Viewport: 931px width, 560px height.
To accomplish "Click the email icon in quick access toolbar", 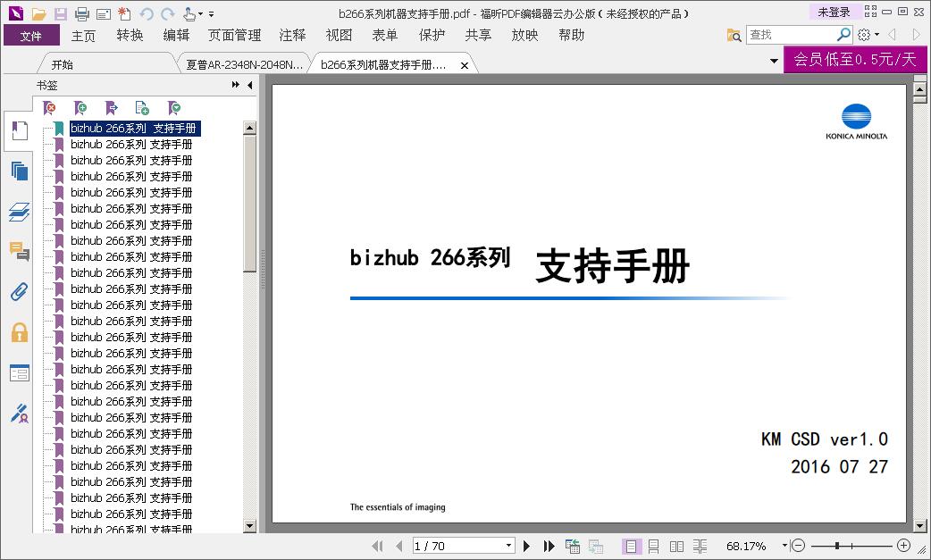I will 104,13.
